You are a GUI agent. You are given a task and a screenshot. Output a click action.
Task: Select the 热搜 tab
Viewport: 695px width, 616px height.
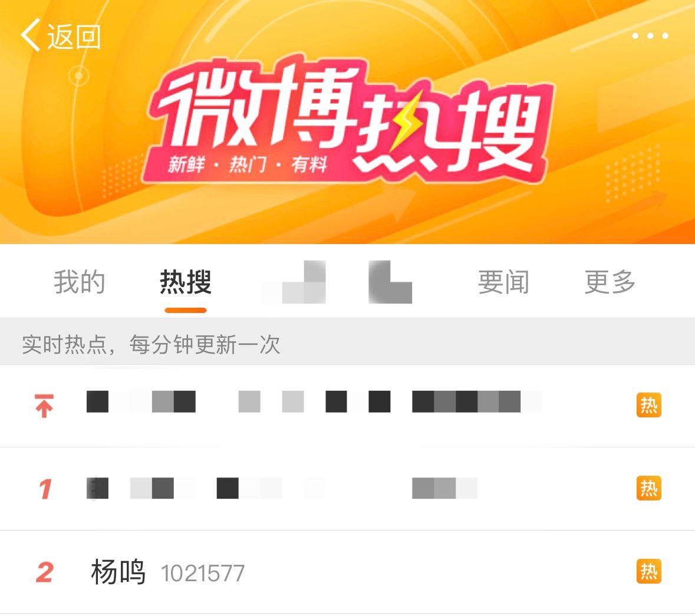coord(186,282)
